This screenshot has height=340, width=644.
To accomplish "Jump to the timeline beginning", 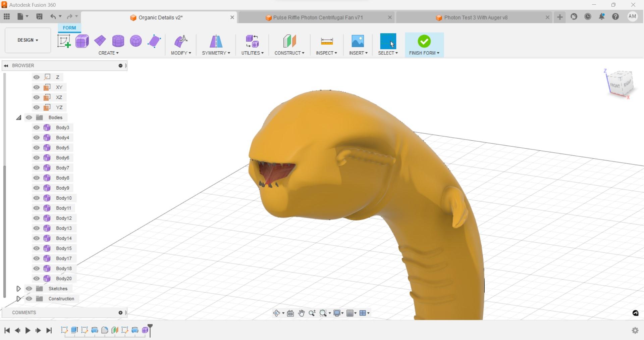I will [7, 331].
